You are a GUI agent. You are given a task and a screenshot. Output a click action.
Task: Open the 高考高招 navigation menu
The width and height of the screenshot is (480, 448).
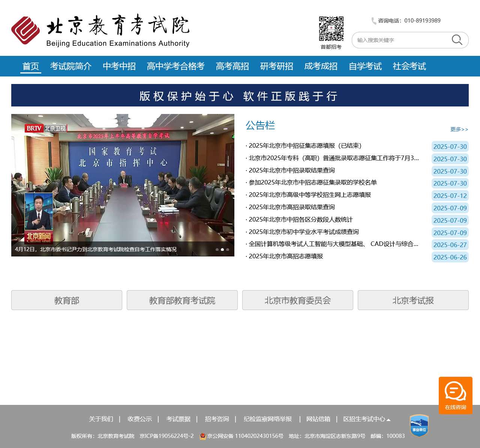(x=232, y=66)
